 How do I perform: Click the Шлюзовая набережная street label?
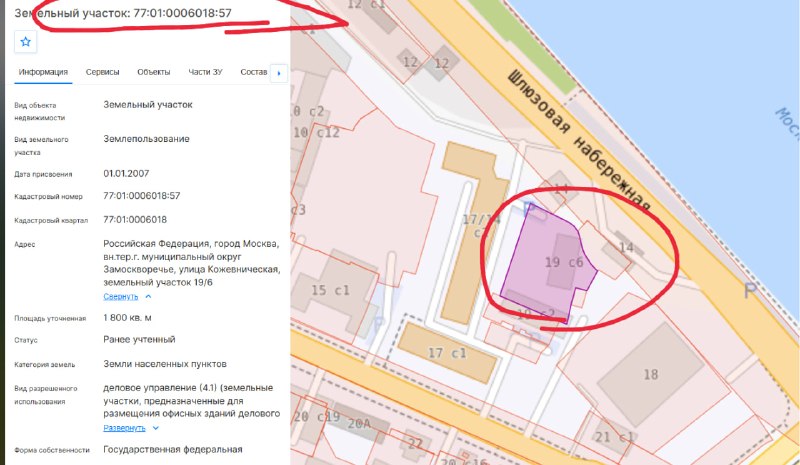point(579,141)
